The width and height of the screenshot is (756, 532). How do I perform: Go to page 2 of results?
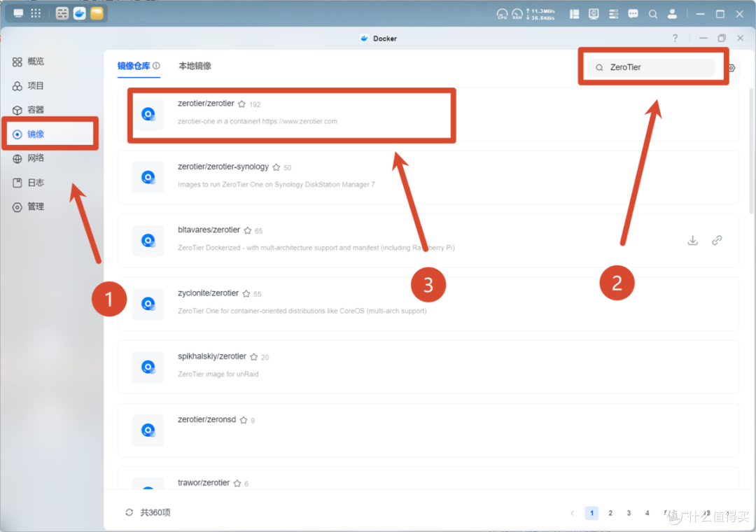coord(610,512)
